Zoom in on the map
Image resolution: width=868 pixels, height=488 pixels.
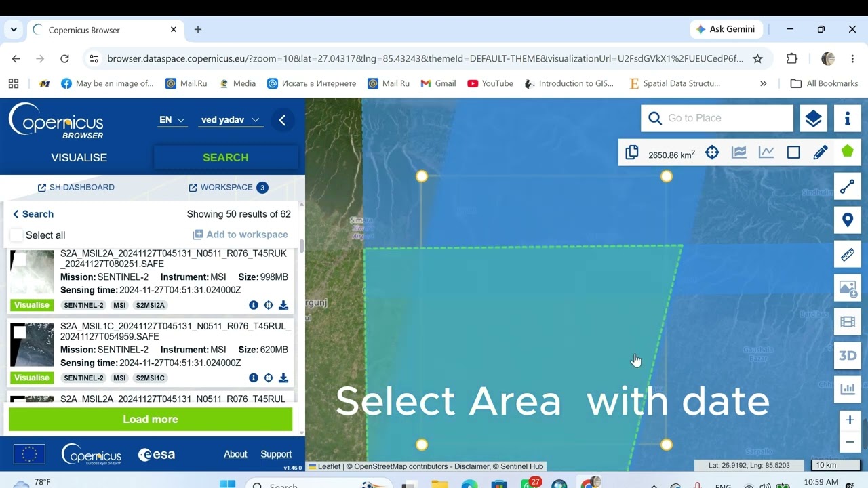click(850, 420)
